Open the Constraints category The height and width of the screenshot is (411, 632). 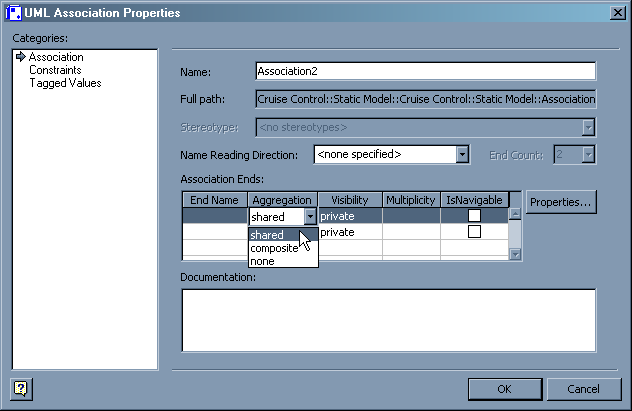[55, 70]
